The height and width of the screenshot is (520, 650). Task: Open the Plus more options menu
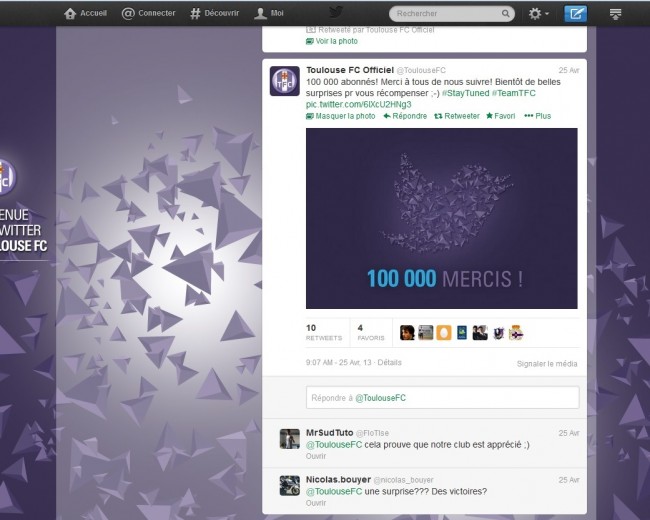click(538, 116)
